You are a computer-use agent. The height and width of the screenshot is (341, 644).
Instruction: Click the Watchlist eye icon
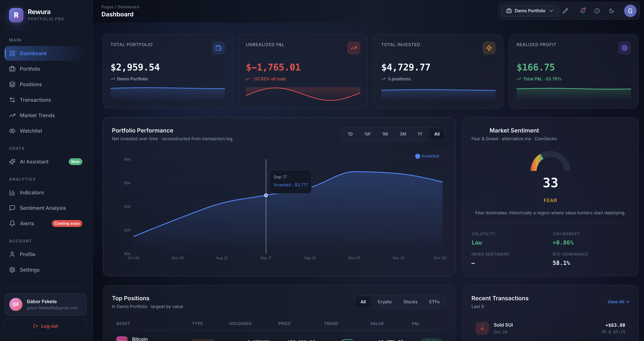(12, 131)
